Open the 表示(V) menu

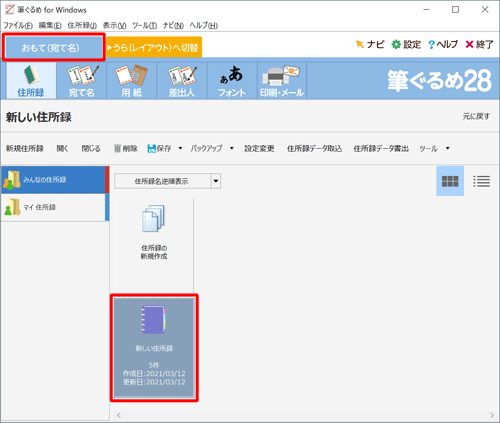tap(114, 25)
